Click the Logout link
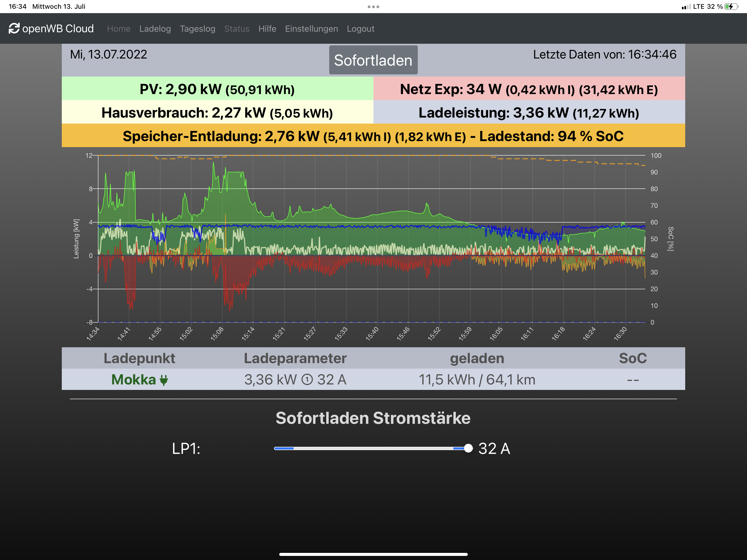This screenshot has height=560, width=747. pos(360,29)
